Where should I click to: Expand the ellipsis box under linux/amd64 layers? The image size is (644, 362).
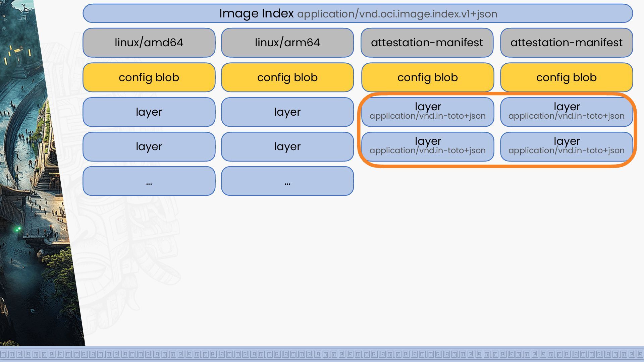click(x=149, y=181)
